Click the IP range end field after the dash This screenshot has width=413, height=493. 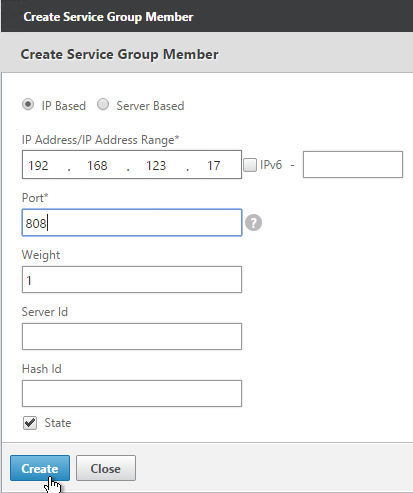coord(353,165)
